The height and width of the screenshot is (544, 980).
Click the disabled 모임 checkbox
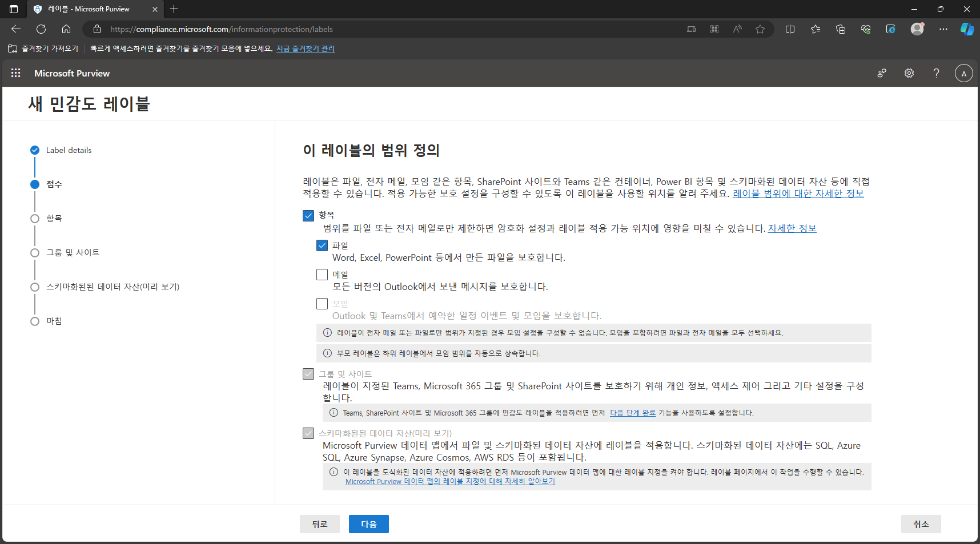point(322,304)
